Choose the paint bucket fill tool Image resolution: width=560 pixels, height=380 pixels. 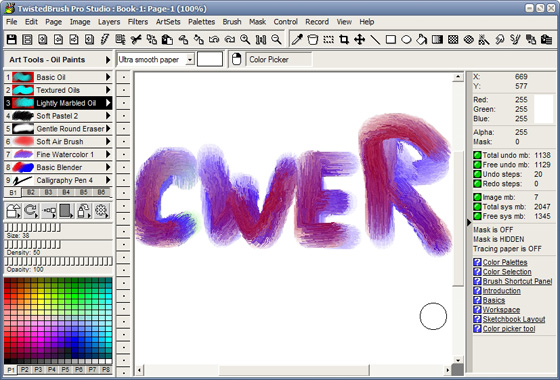313,39
